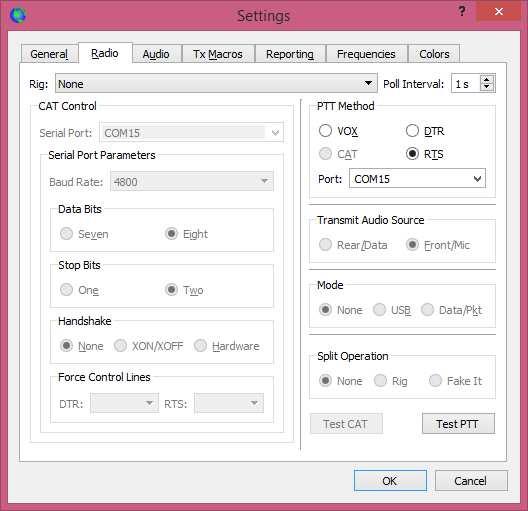This screenshot has width=528, height=511.
Task: Close the Settings dialog
Action: click(x=499, y=12)
